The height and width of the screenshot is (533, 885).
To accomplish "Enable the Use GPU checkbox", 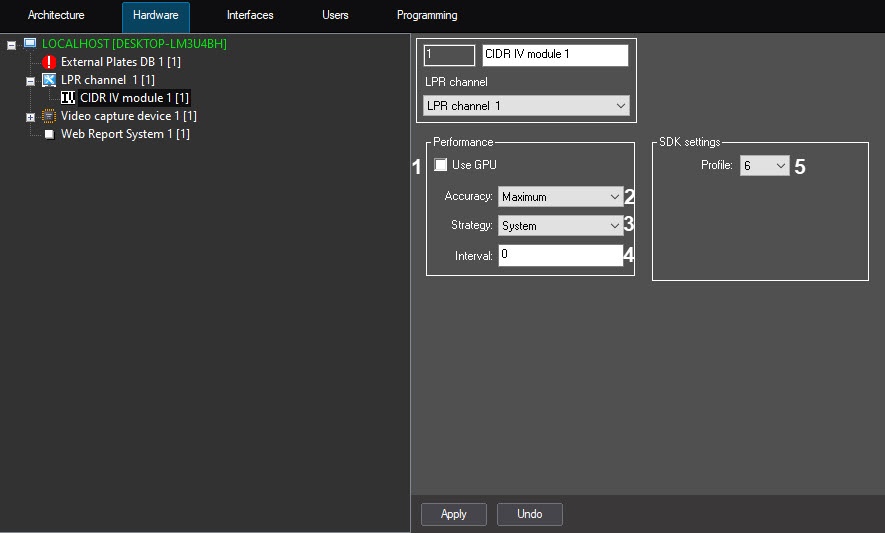I will coord(441,165).
